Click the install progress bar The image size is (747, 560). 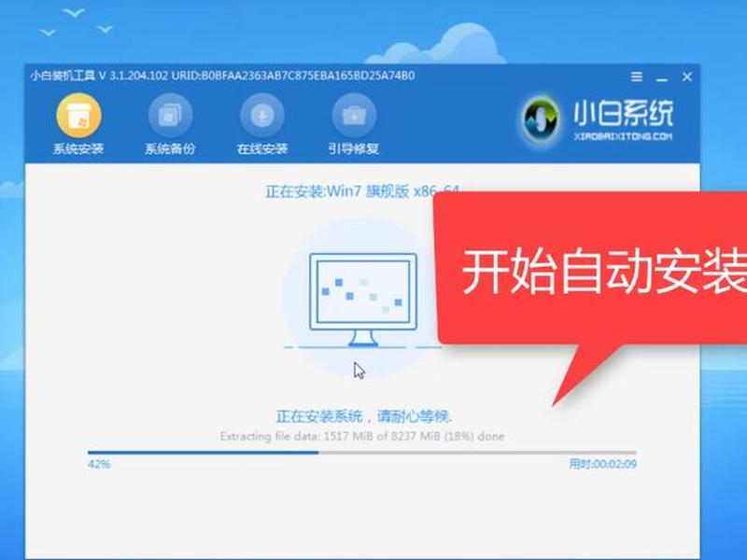click(362, 453)
